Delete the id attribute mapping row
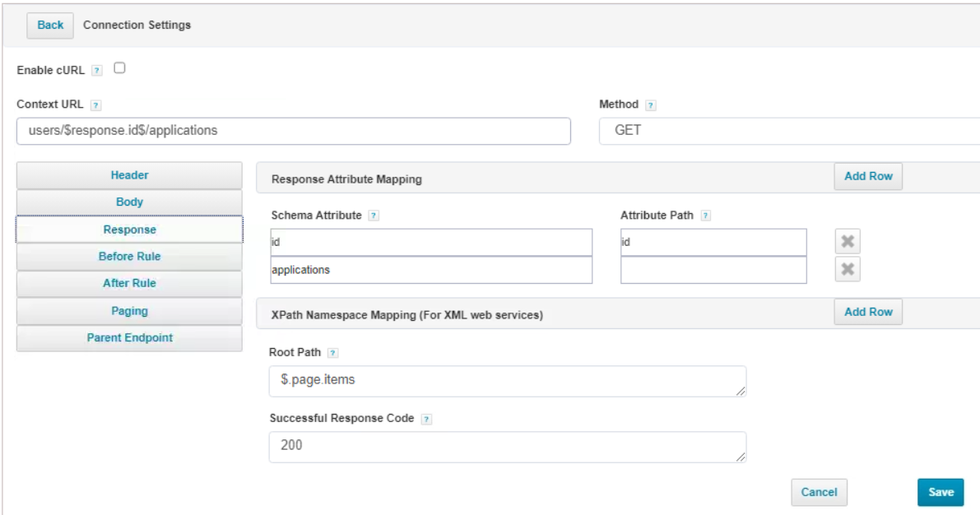This screenshot has height=515, width=980. (x=848, y=243)
